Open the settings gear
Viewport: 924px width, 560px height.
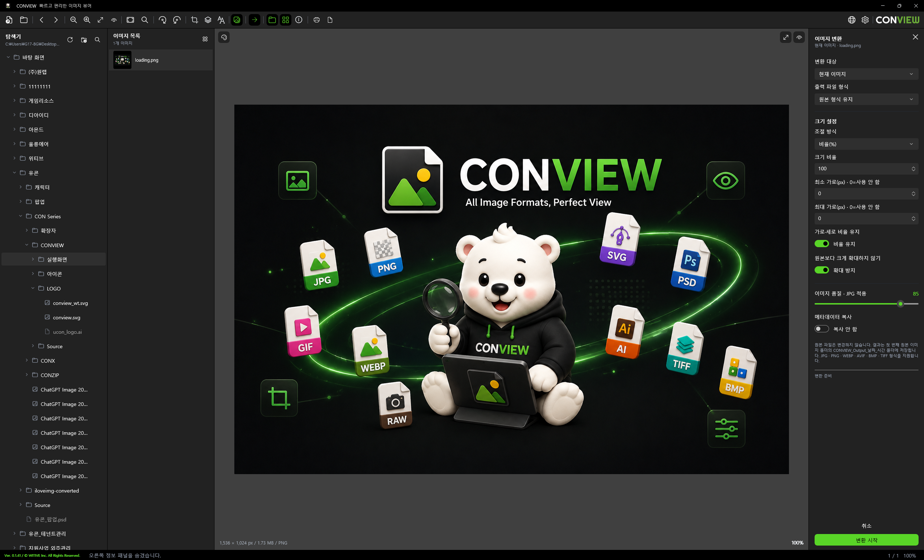tap(865, 20)
